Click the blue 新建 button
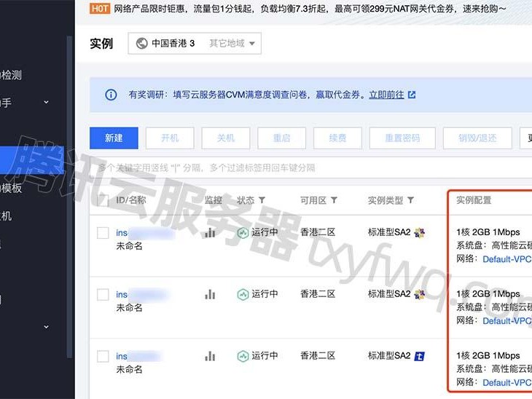 [x=114, y=138]
